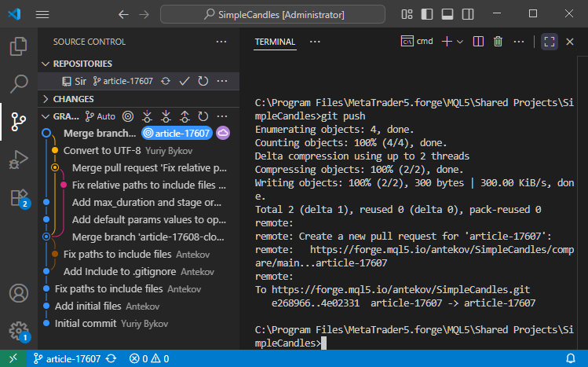The height and width of the screenshot is (367, 588).
Task: Select the Merge branch... top commit
Action: coord(100,134)
